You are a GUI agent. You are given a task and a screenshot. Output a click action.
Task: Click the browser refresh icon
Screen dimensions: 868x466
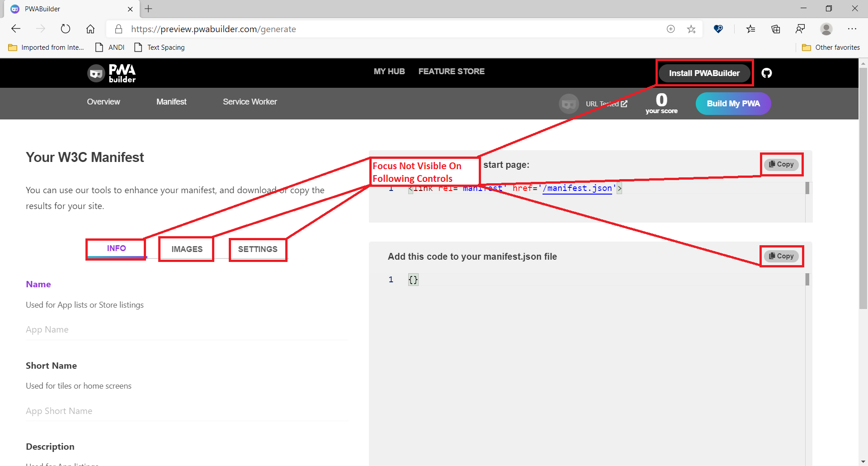66,29
